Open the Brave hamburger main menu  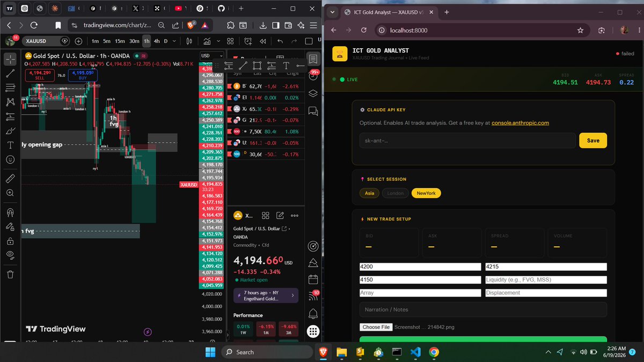pyautogui.click(x=313, y=25)
